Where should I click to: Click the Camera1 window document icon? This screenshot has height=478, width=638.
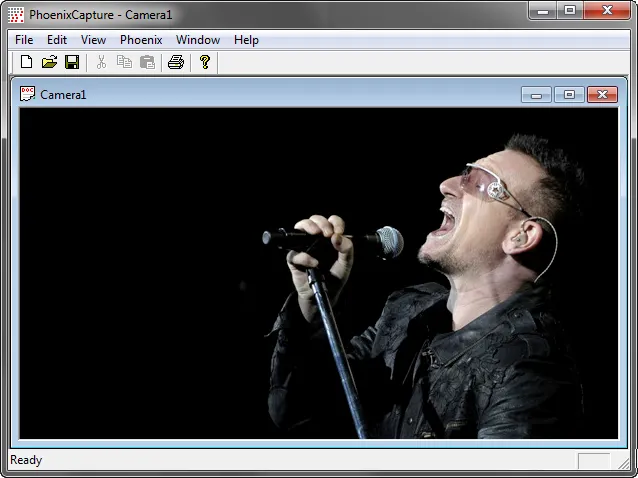28,94
